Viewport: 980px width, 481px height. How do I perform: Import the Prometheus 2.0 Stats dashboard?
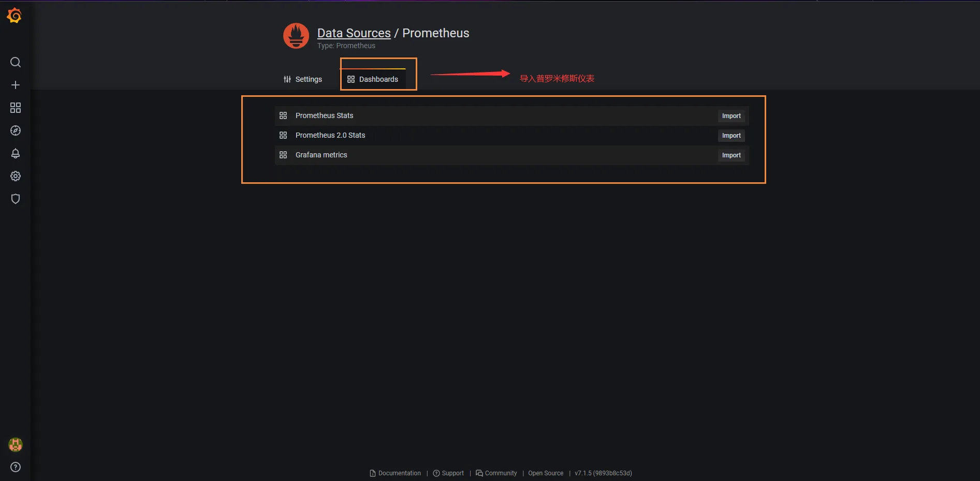pos(731,136)
